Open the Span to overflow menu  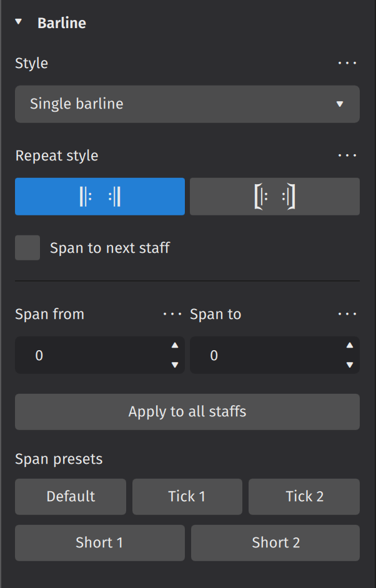click(x=347, y=314)
